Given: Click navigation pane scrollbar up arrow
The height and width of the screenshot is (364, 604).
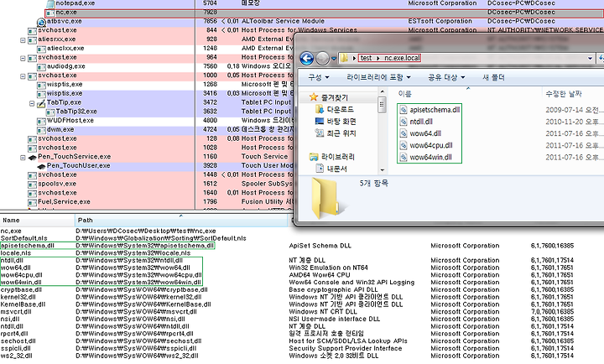Looking at the screenshot, I should 383,91.
